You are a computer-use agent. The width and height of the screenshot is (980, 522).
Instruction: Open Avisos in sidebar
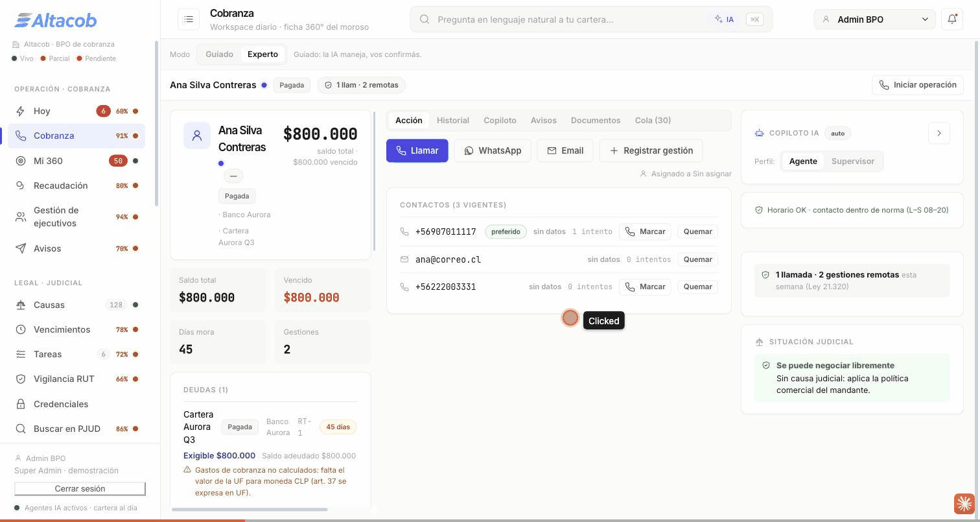click(76, 248)
